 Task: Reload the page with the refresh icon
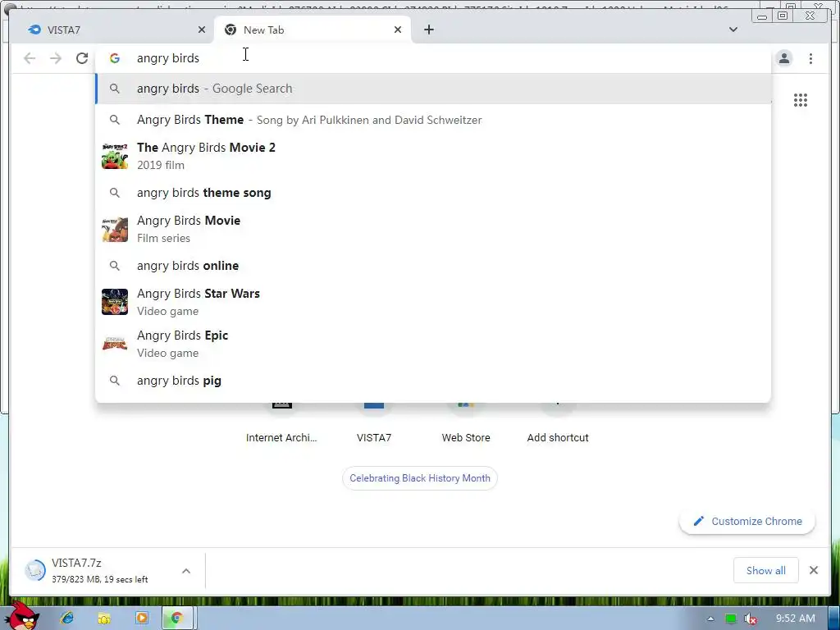82,58
